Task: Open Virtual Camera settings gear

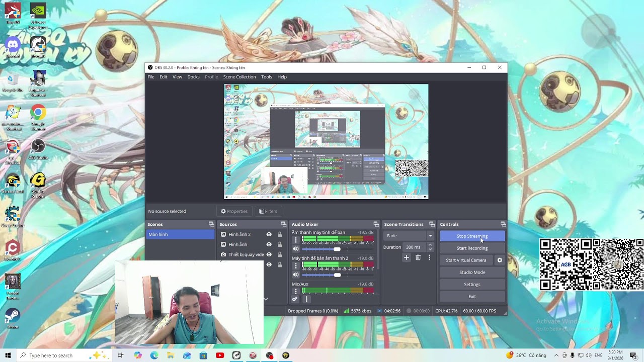Action: tap(500, 260)
